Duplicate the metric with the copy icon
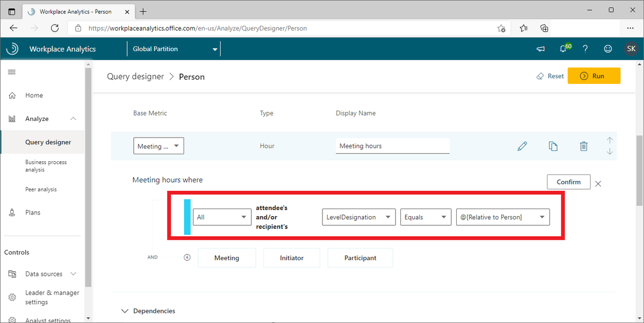 [553, 146]
